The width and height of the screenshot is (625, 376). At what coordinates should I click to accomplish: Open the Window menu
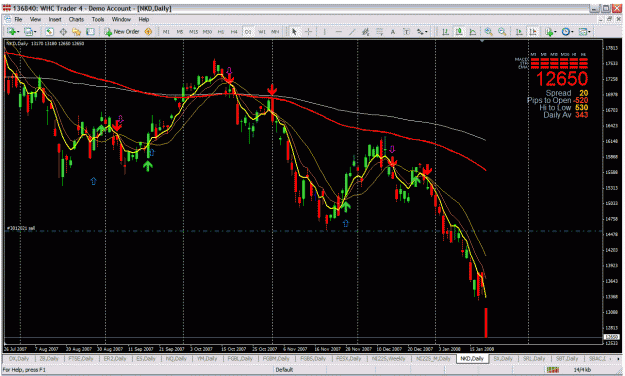121,19
